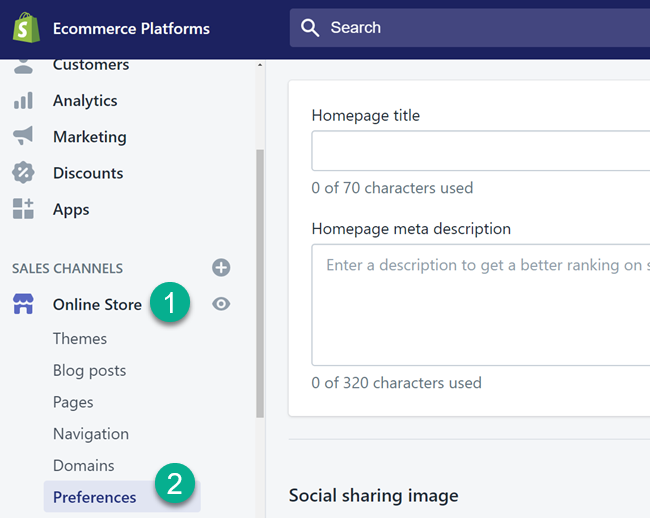Open Navigation submenu item
This screenshot has width=650, height=518.
coord(91,434)
